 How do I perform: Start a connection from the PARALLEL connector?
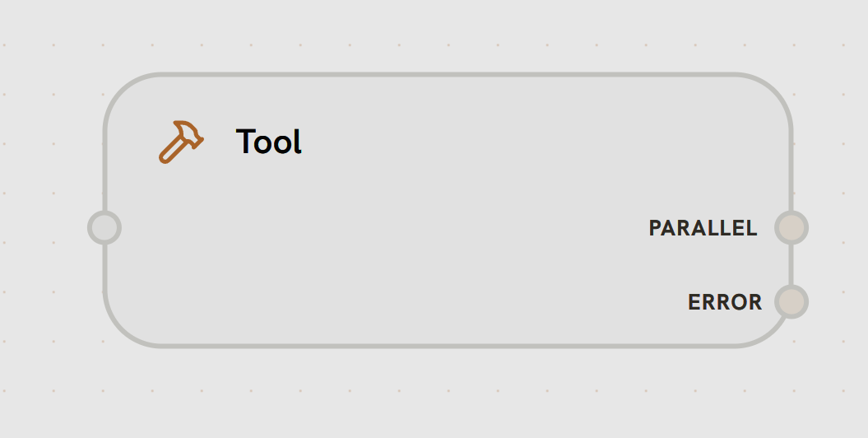[x=791, y=228]
